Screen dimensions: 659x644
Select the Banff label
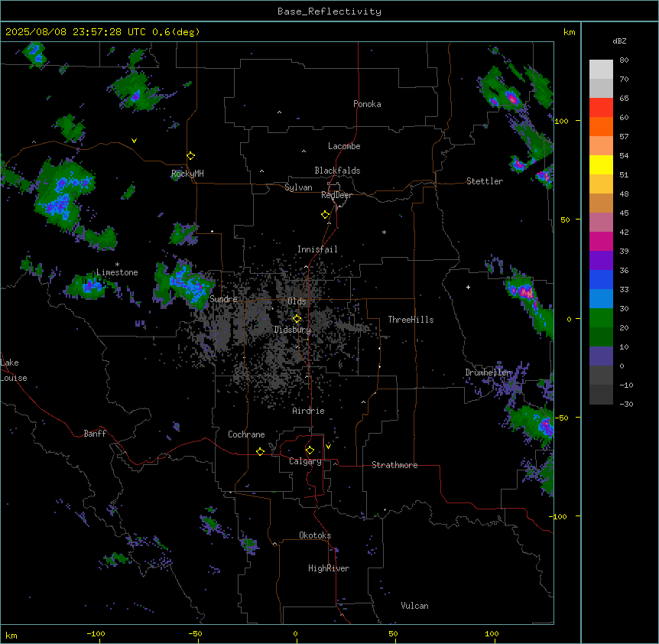pyautogui.click(x=95, y=434)
